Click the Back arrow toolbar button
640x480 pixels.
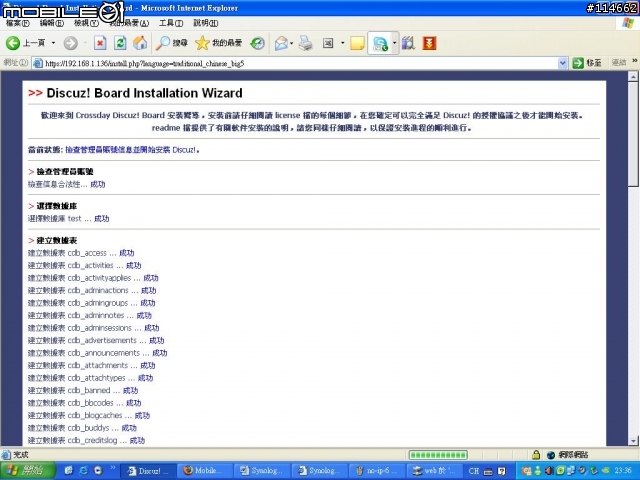pyautogui.click(x=13, y=43)
